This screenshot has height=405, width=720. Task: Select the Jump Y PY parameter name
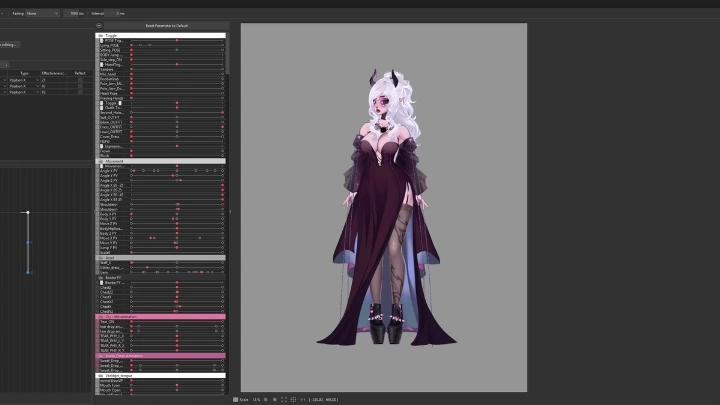pyautogui.click(x=109, y=248)
